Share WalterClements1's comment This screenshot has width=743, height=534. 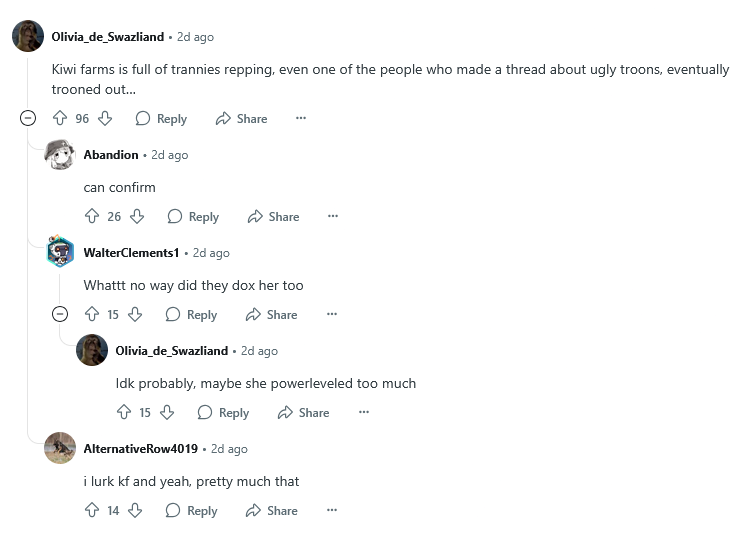tap(271, 314)
